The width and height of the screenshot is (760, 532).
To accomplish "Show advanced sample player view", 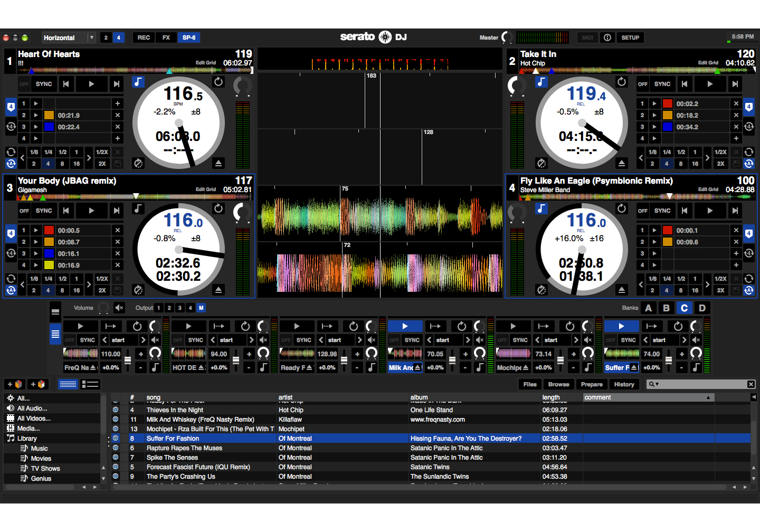I will [55, 334].
